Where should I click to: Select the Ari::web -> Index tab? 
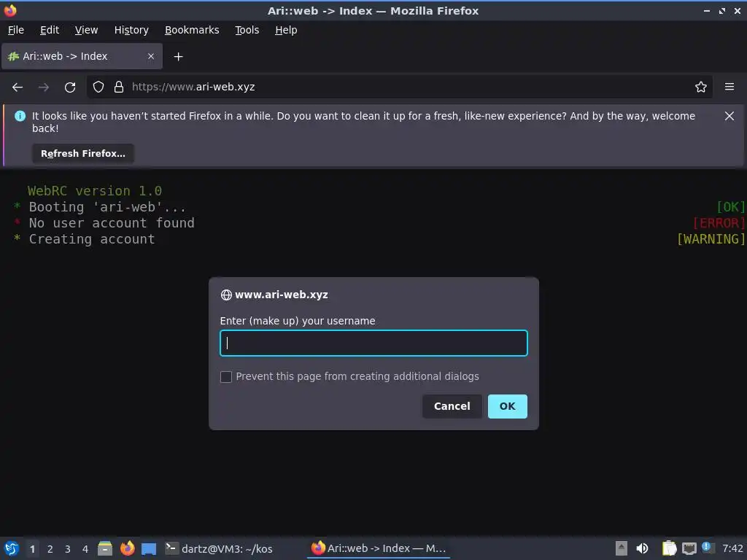82,56
